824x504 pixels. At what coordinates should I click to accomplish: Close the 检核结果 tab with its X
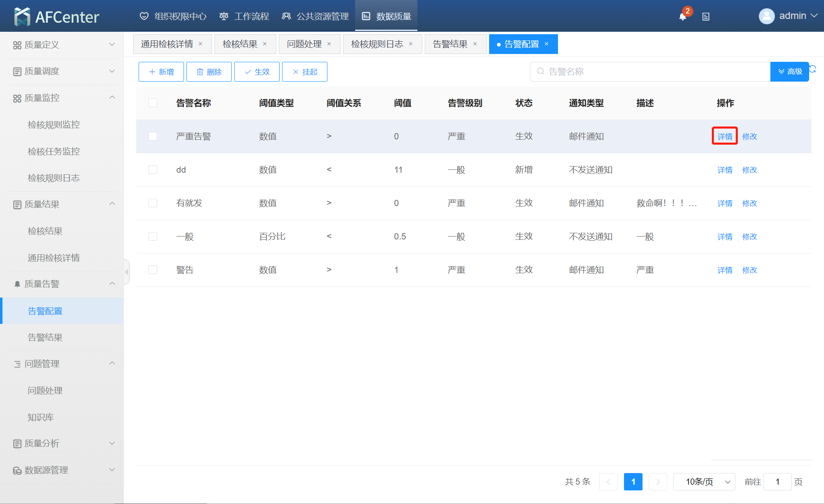point(265,44)
